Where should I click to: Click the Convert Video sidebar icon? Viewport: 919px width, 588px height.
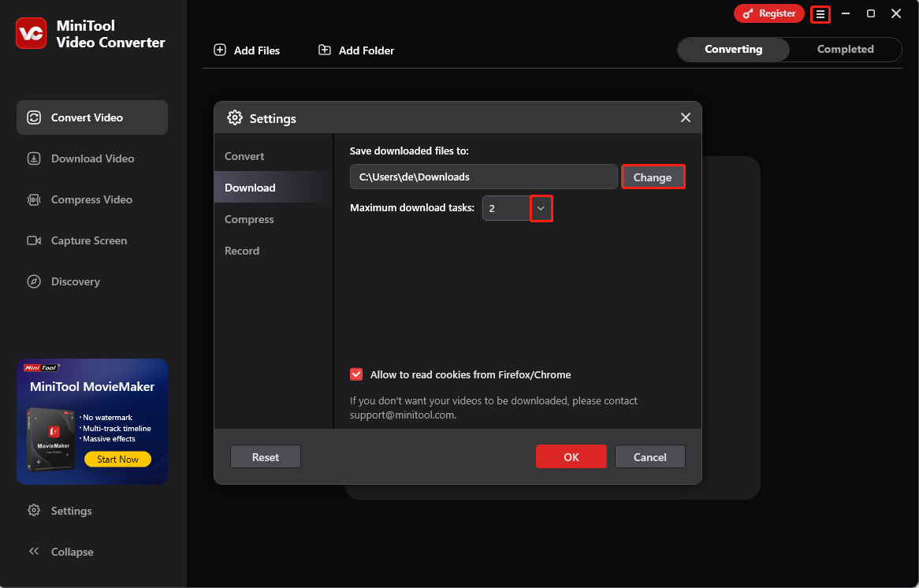click(x=34, y=117)
